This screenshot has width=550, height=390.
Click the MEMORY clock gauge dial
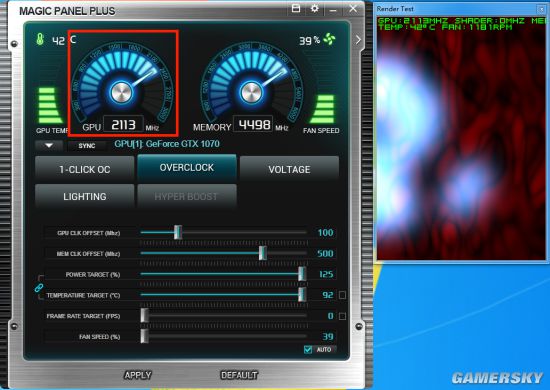(x=251, y=83)
